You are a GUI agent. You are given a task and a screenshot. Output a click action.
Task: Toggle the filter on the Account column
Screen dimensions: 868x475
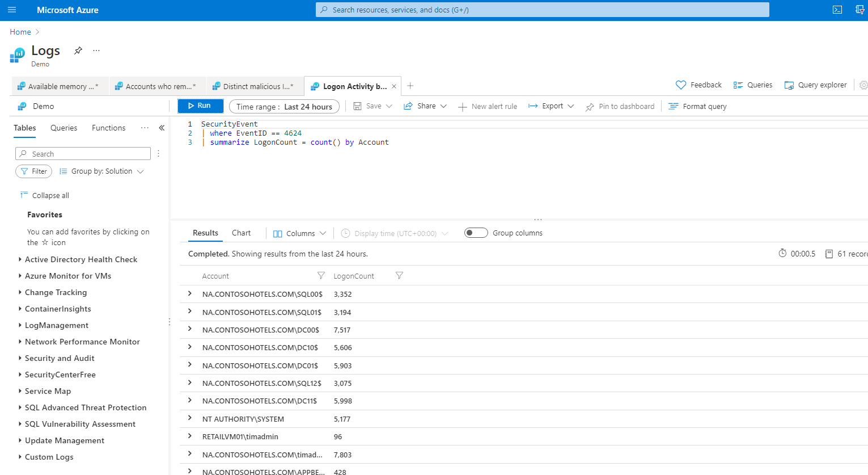[321, 275]
